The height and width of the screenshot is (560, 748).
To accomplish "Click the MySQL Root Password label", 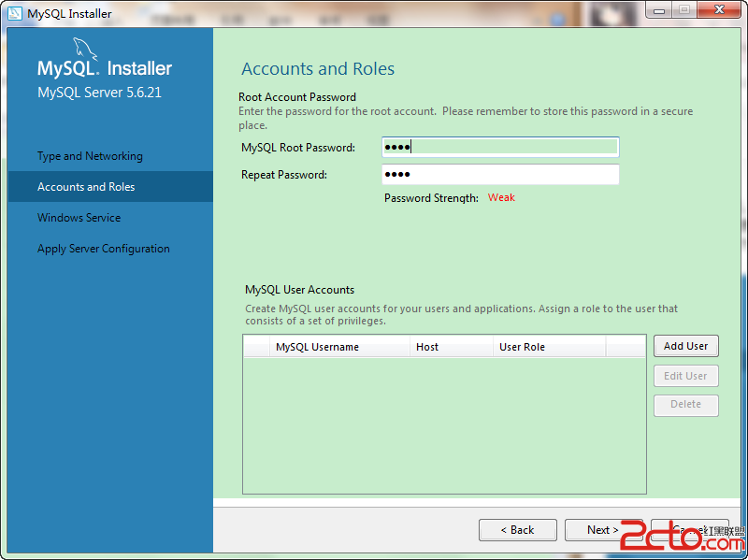I will [298, 148].
